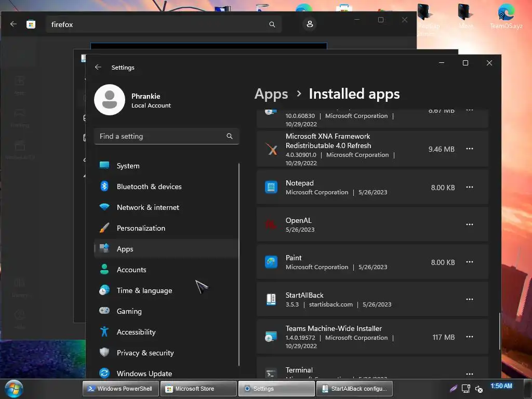Click the Microsoft Store search magnifier
The image size is (532, 399).
click(x=272, y=24)
